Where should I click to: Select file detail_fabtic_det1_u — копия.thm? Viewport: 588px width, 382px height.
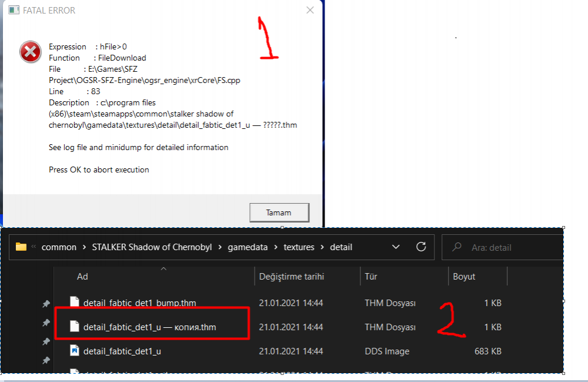[x=149, y=327]
